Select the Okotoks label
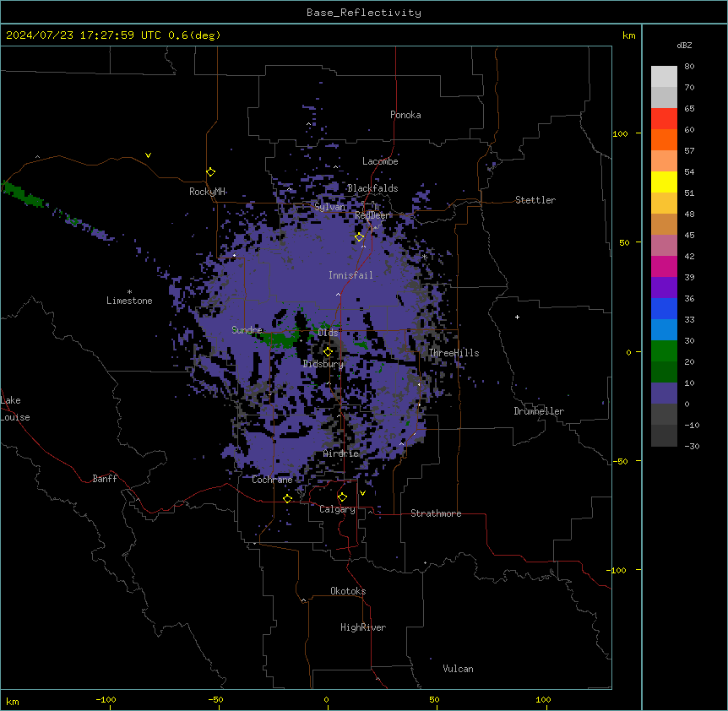 (348, 591)
